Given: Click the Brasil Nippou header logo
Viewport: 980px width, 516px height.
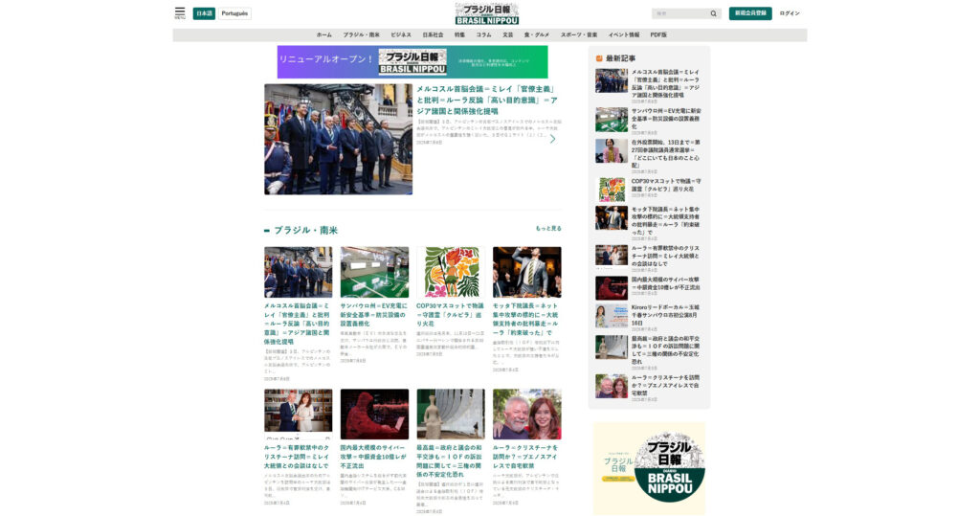Looking at the screenshot, I should click(487, 13).
